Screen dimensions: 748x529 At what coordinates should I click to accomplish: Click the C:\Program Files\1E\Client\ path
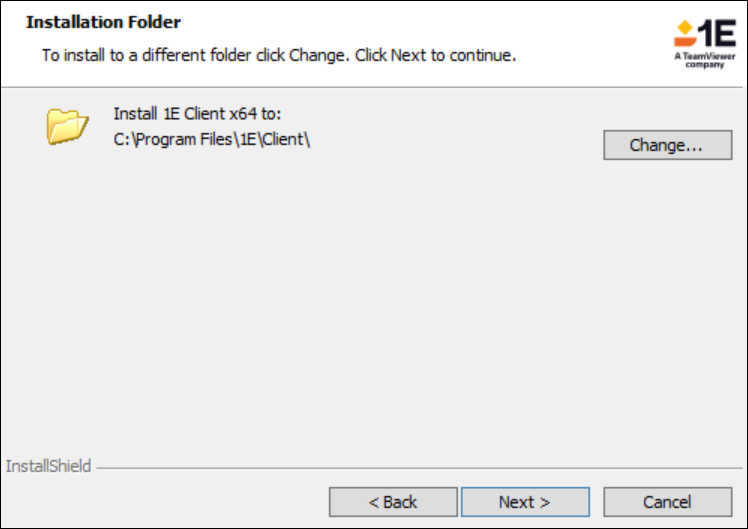coord(213,138)
